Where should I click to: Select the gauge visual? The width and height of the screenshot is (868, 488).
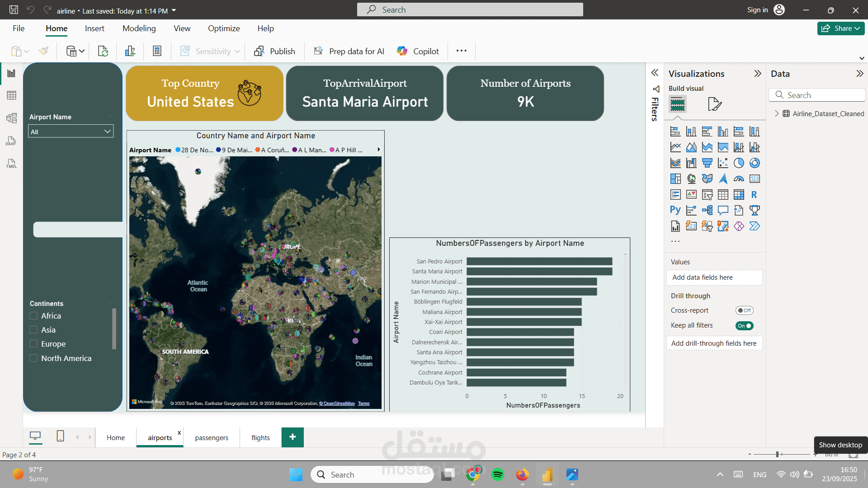[739, 178]
